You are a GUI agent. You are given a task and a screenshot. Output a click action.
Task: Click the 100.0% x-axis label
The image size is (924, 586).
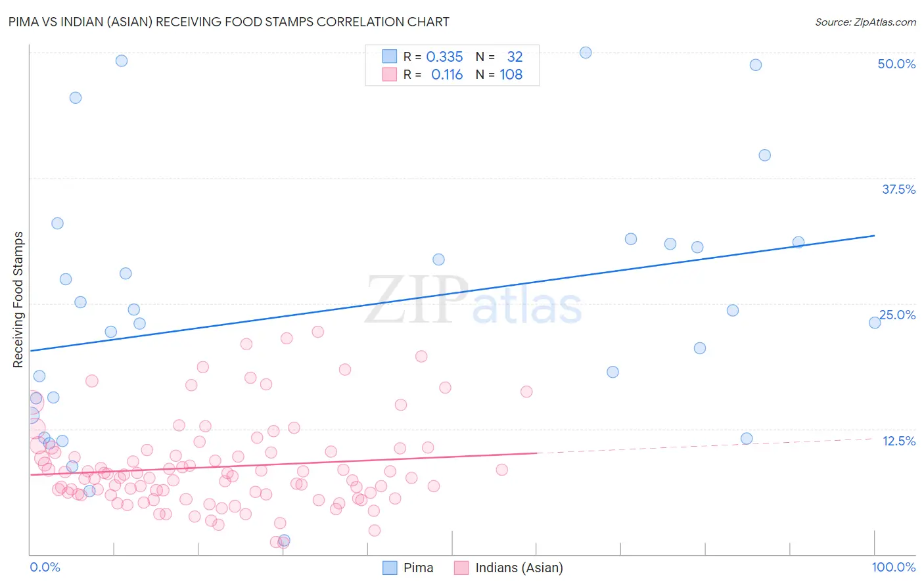point(894,567)
